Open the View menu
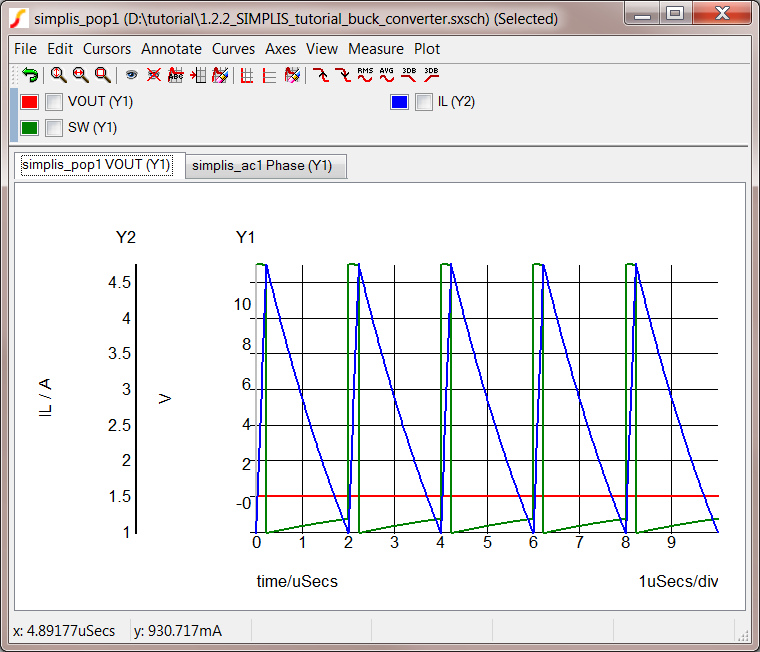Image resolution: width=760 pixels, height=652 pixels. 322,49
